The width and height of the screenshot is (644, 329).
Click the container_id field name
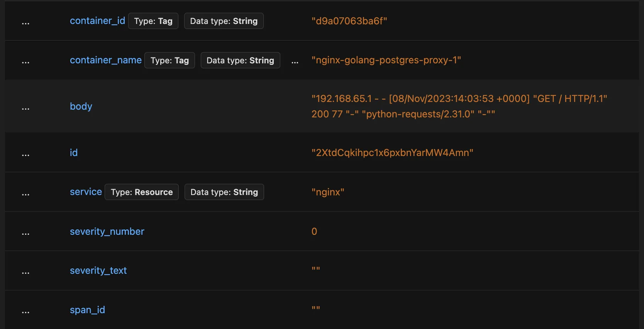pyautogui.click(x=97, y=21)
